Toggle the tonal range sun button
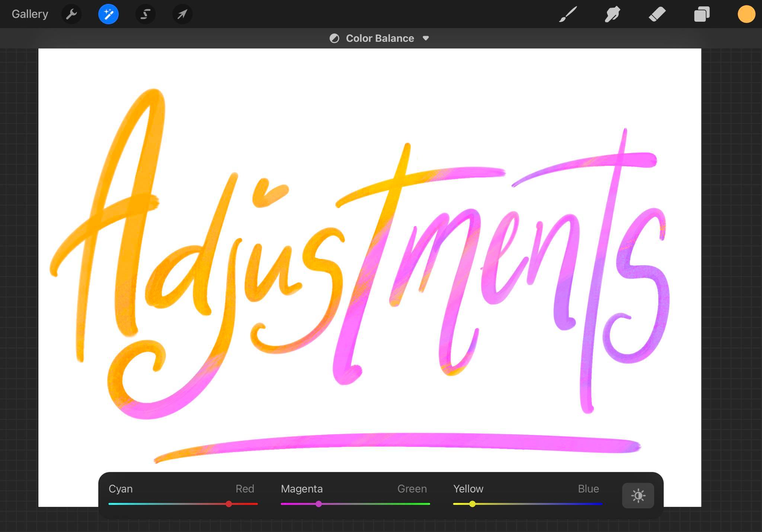Image resolution: width=762 pixels, height=532 pixels. pos(638,496)
